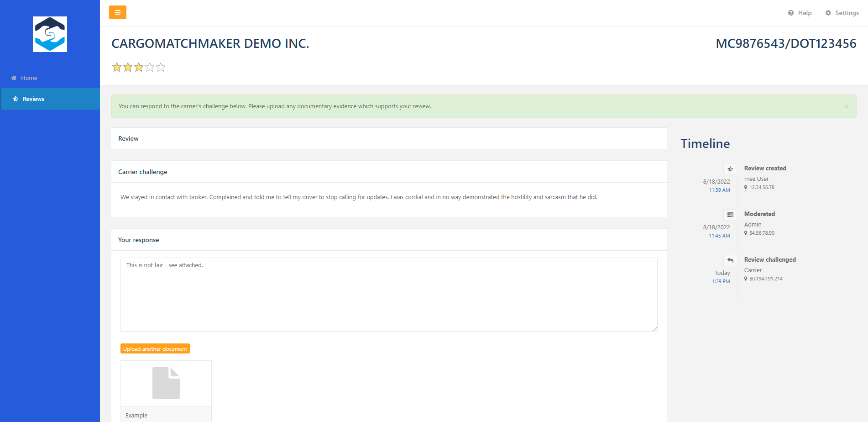The width and height of the screenshot is (868, 422).
Task: Open the Help link
Action: [x=800, y=13]
